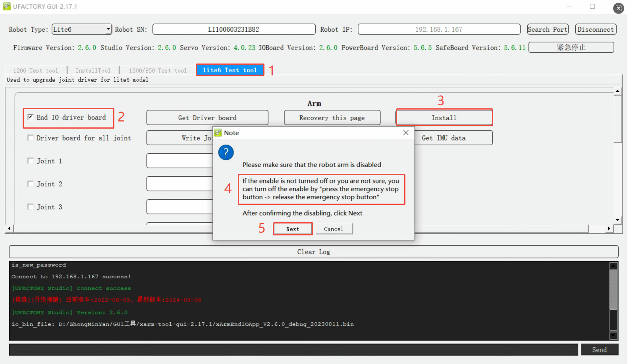Click log scrollbar down arrow

[613, 336]
